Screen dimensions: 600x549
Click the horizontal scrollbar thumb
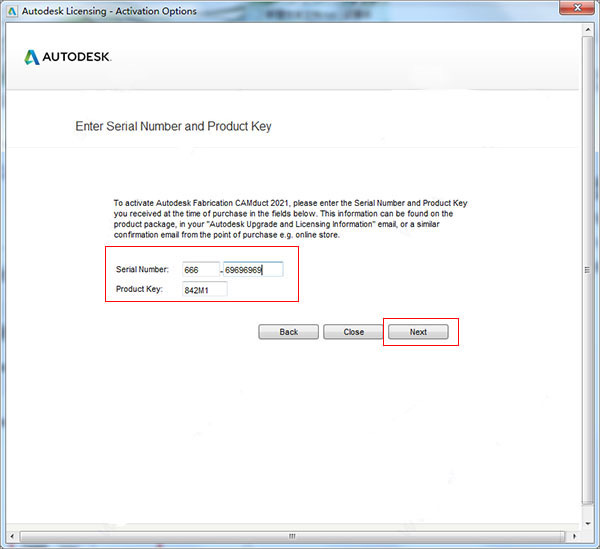click(x=292, y=536)
